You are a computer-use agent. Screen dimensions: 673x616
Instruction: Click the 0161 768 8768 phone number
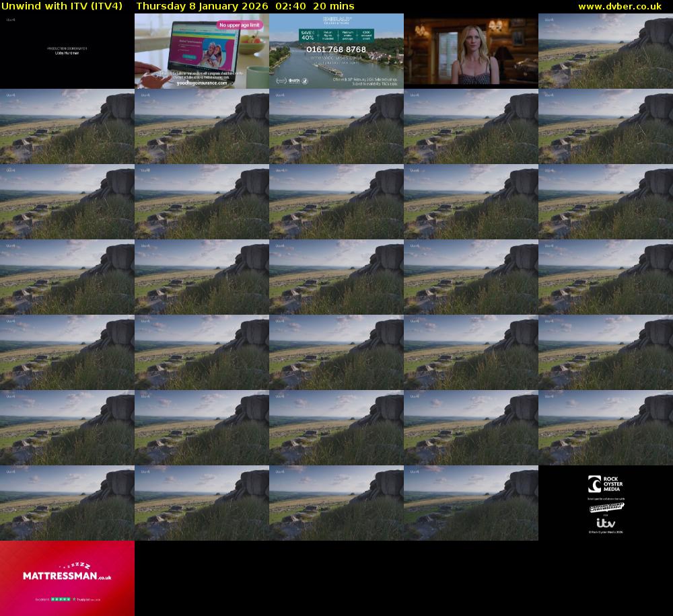click(x=336, y=50)
